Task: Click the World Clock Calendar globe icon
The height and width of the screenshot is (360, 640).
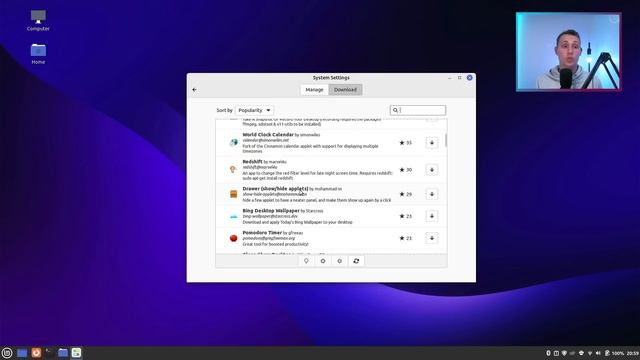Action: [x=233, y=142]
